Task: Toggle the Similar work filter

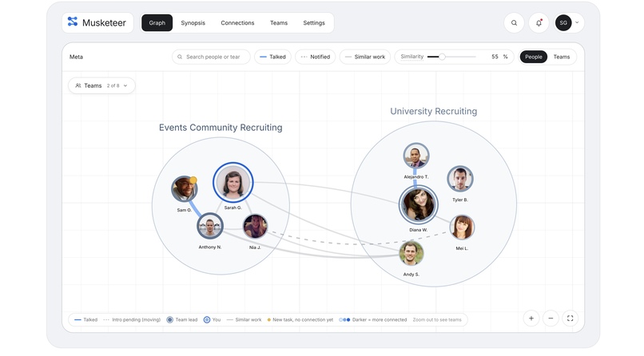Action: pos(364,57)
